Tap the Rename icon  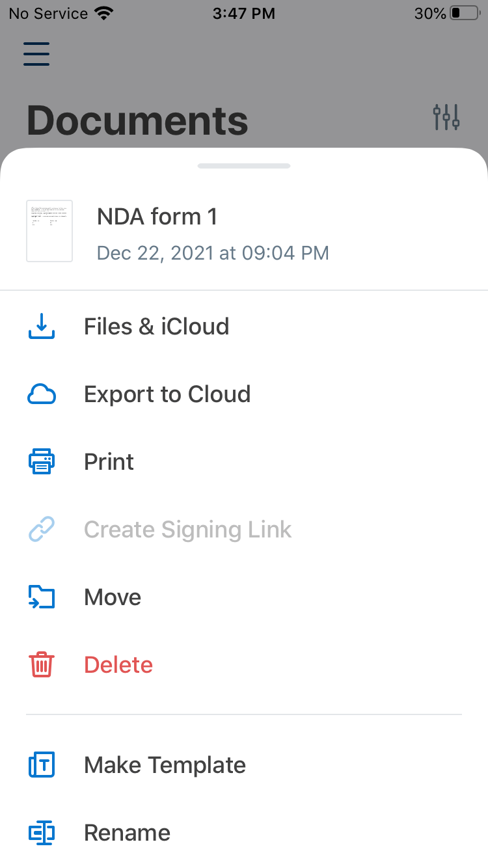point(42,833)
